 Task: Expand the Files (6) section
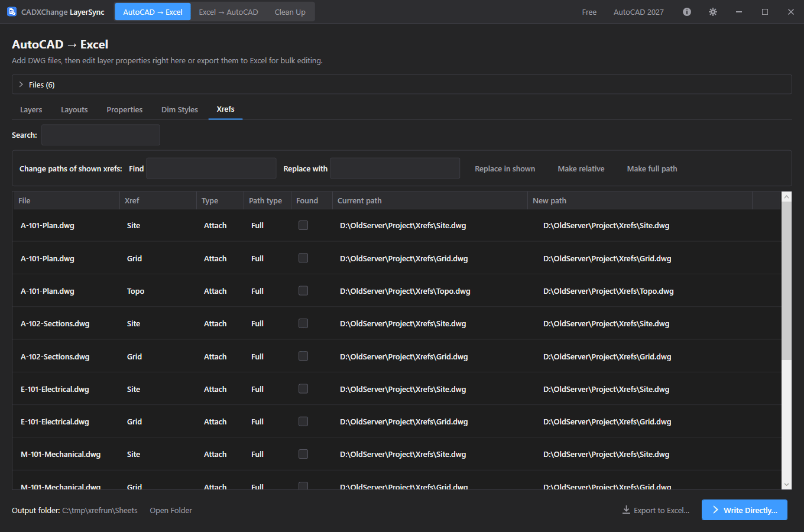402,85
